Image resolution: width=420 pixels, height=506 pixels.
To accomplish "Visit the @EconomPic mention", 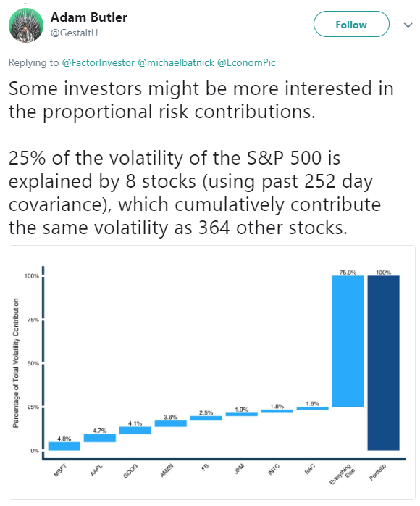I will 246,62.
